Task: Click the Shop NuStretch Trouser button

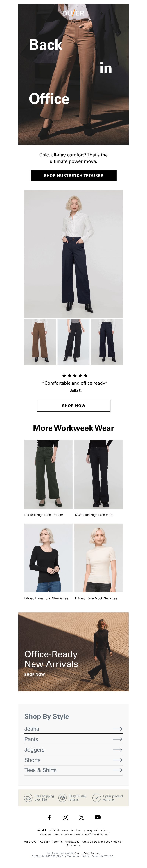Action: coord(73,176)
